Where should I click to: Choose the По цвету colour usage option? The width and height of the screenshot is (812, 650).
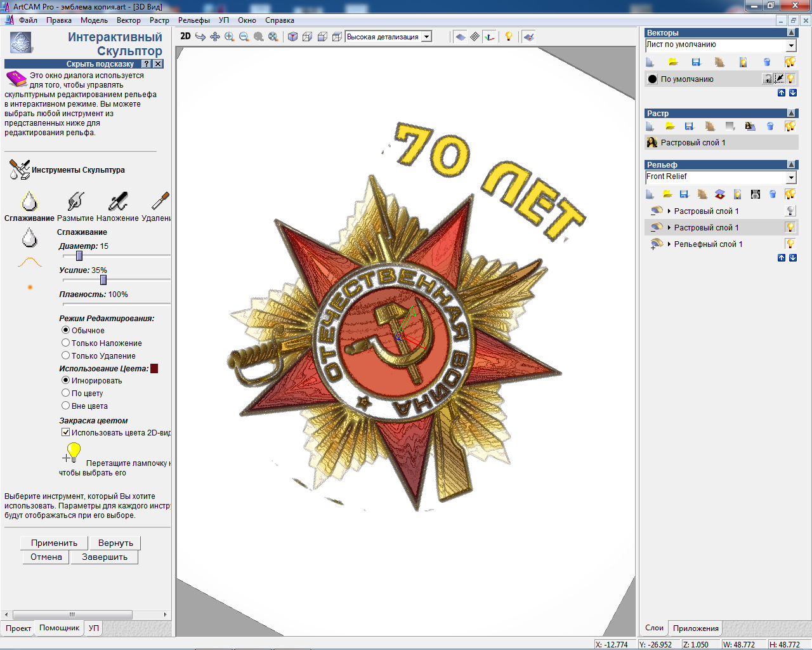point(65,393)
